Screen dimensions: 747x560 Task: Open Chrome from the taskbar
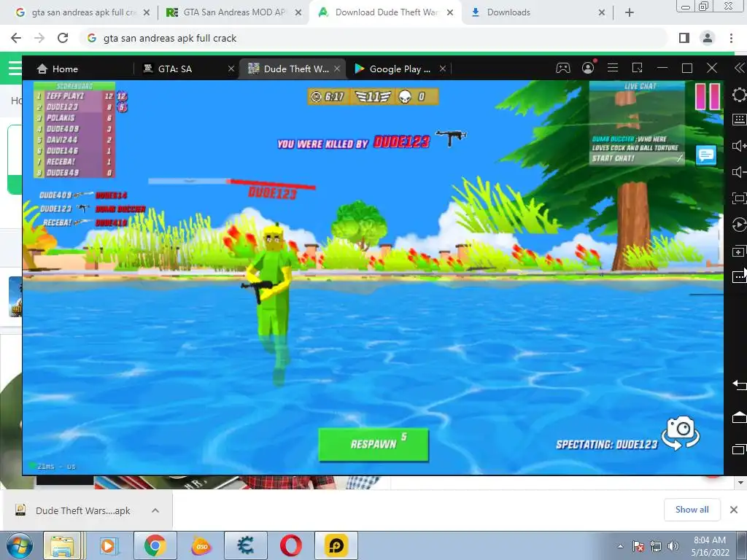(155, 545)
